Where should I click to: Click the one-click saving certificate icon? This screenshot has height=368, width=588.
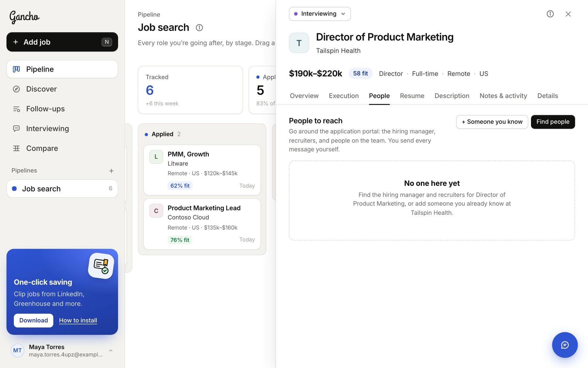click(x=101, y=266)
